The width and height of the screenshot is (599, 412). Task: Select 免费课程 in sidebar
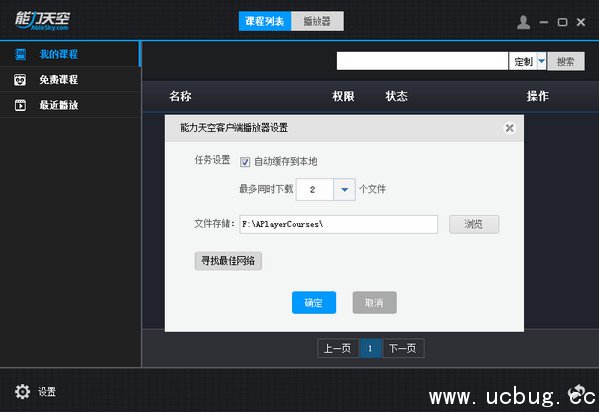[70, 79]
